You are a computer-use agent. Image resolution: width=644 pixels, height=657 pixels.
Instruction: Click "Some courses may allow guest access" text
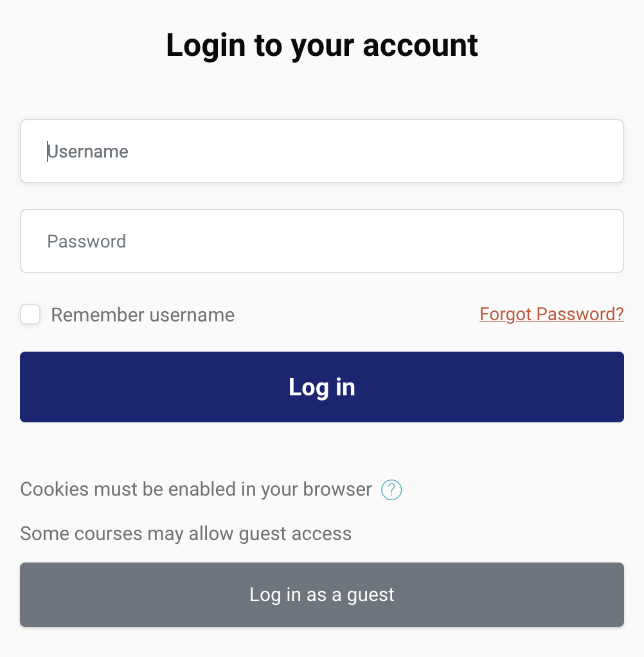tap(186, 534)
